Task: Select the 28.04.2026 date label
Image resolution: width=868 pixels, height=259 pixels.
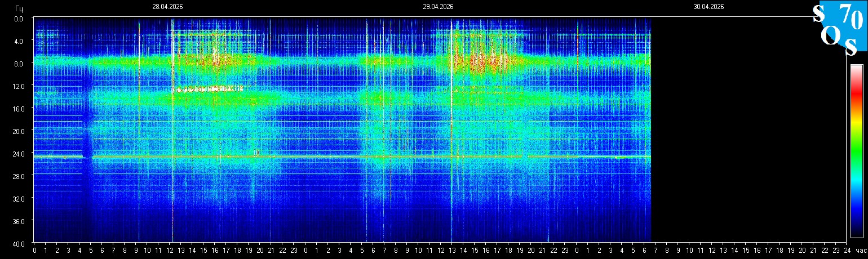Action: click(167, 7)
